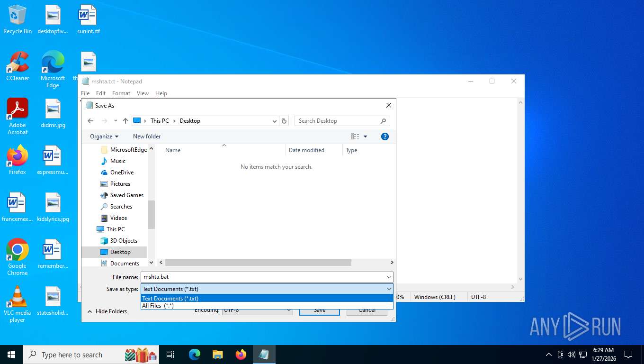Open File name history dropdown arrow

click(389, 277)
